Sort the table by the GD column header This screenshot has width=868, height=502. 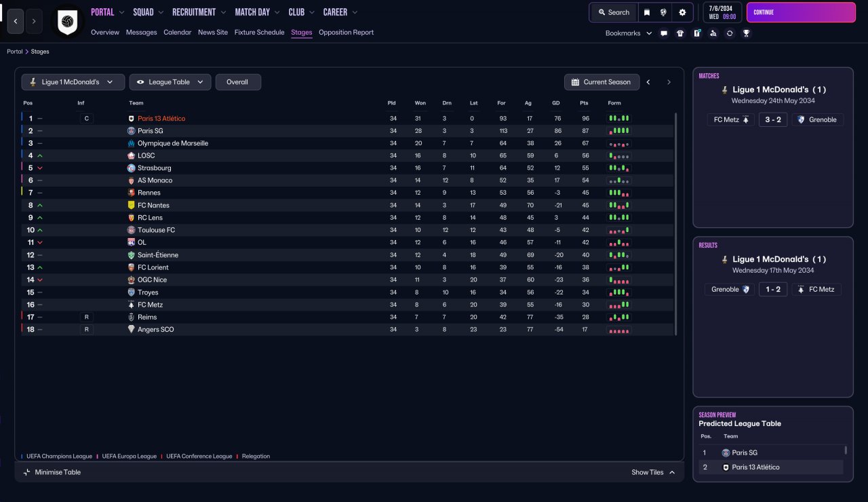(556, 103)
